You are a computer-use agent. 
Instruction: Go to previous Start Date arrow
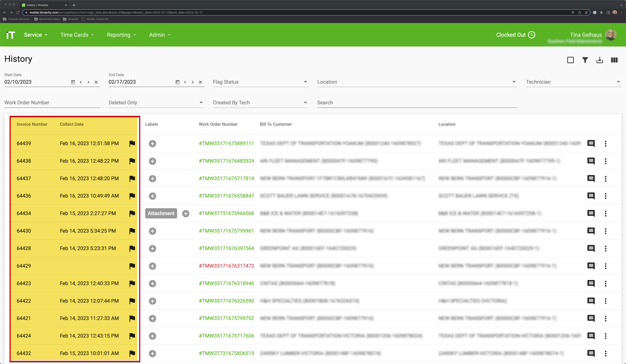(81, 82)
